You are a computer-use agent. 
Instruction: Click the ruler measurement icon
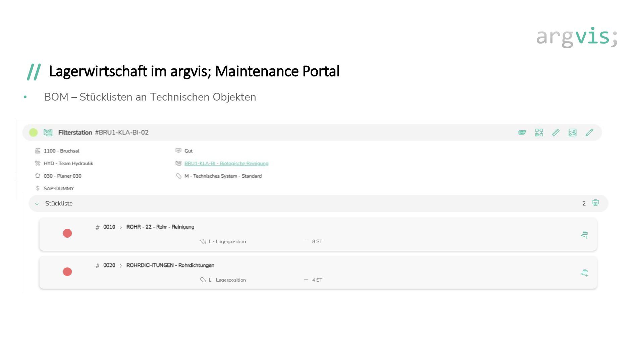[x=556, y=132]
